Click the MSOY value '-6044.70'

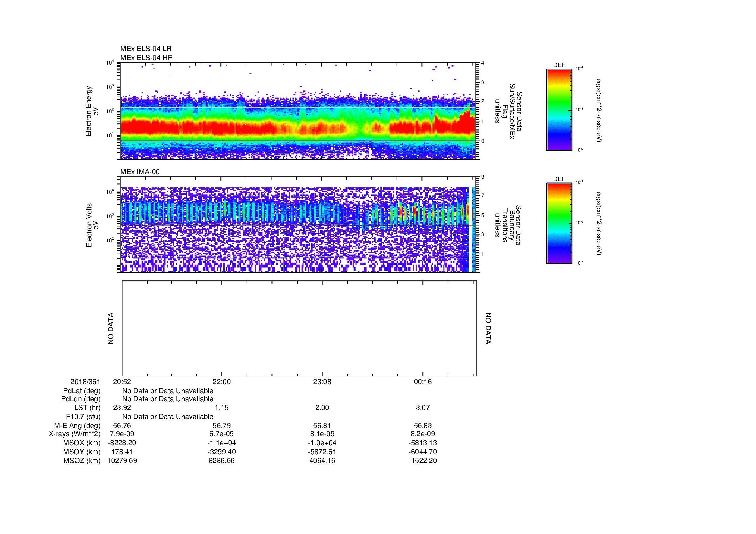click(x=423, y=452)
